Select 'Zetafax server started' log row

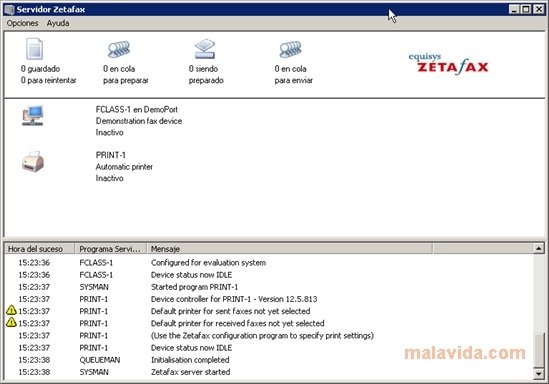[x=269, y=372]
